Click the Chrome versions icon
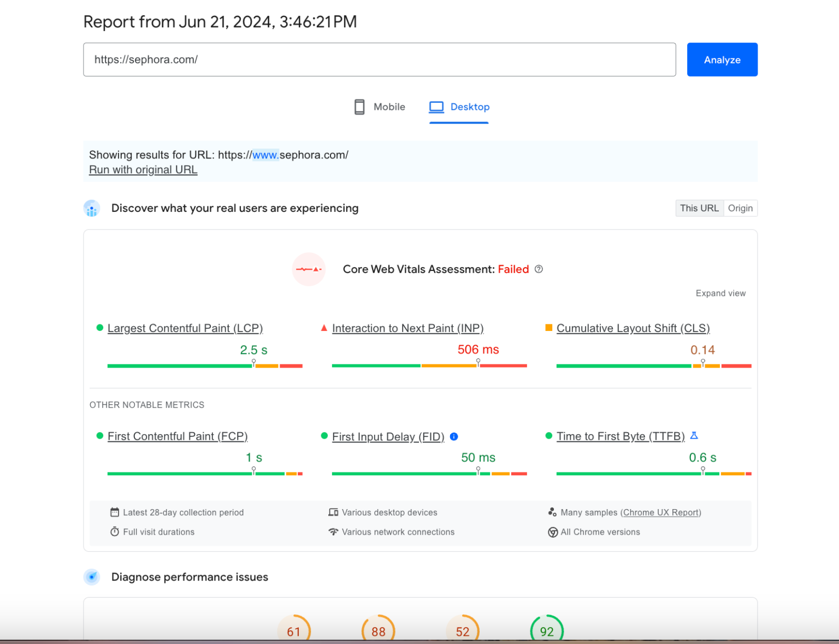 (x=552, y=531)
